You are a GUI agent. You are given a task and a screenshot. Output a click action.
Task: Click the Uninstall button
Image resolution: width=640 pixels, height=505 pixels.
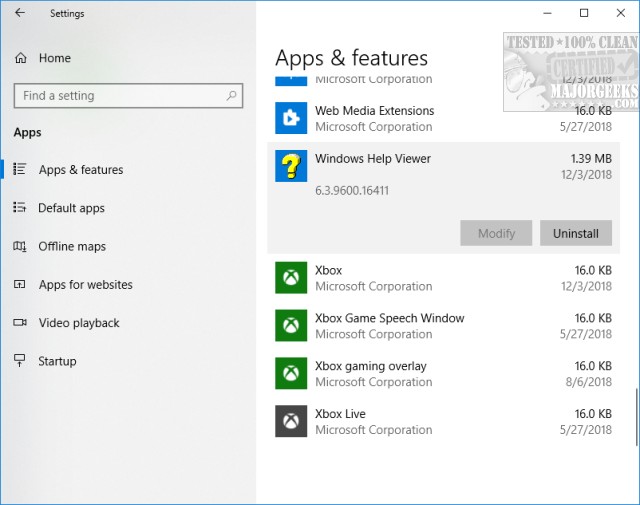tap(576, 233)
